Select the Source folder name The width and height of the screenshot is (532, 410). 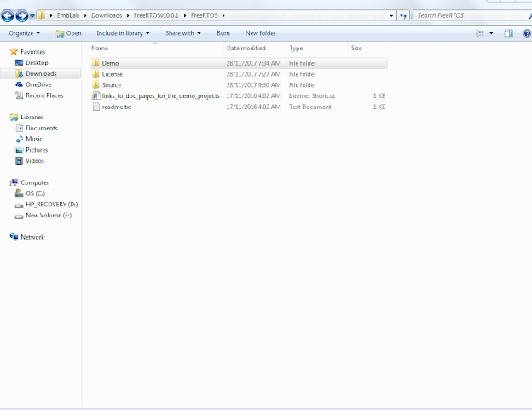click(x=112, y=84)
